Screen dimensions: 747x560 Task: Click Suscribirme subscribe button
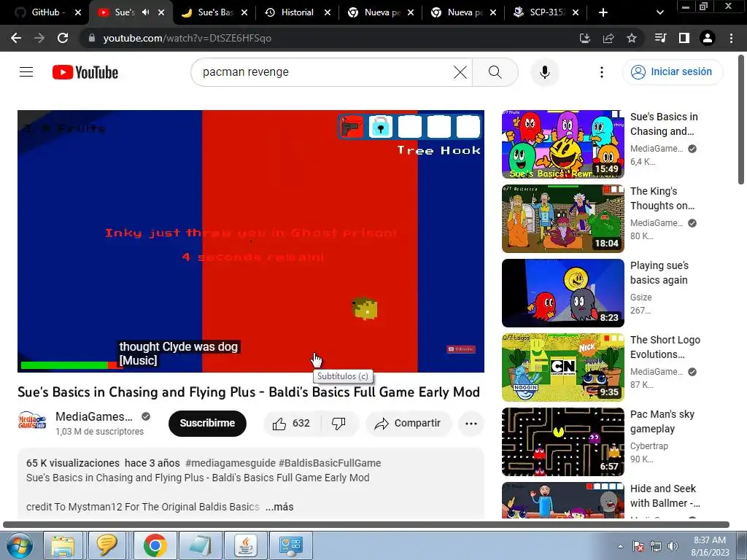click(207, 424)
